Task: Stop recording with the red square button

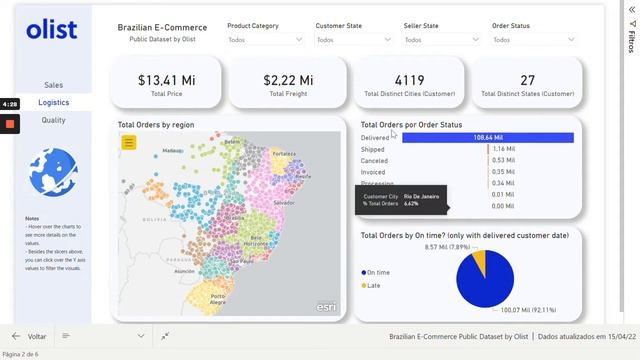Action: [x=10, y=124]
